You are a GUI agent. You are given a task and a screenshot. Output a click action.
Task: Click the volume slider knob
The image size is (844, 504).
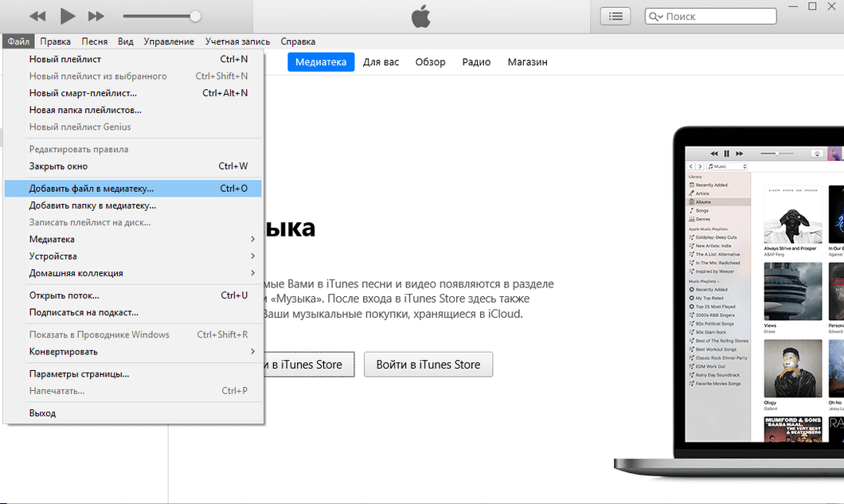pos(195,16)
